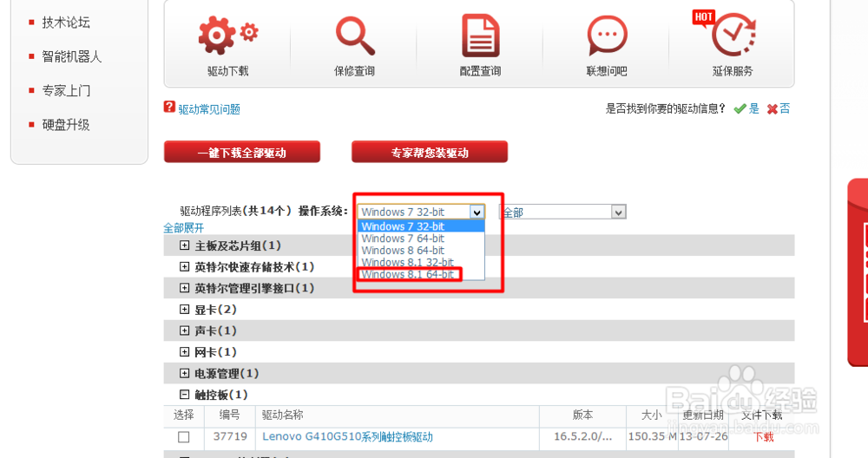
Task: Expand 英特尔快速存储技术(1) category
Action: (x=184, y=266)
